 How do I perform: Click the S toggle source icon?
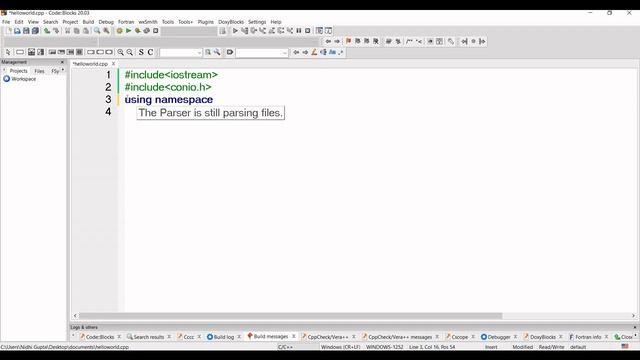click(x=141, y=52)
